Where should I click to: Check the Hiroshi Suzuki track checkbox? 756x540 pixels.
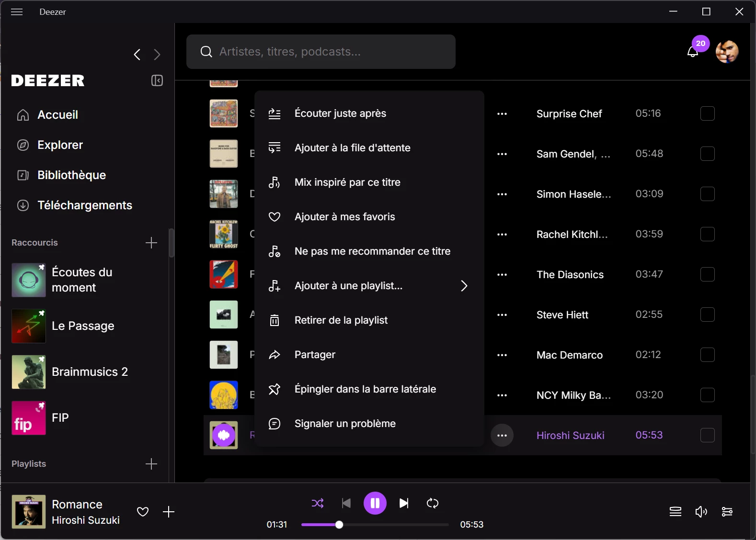point(708,435)
